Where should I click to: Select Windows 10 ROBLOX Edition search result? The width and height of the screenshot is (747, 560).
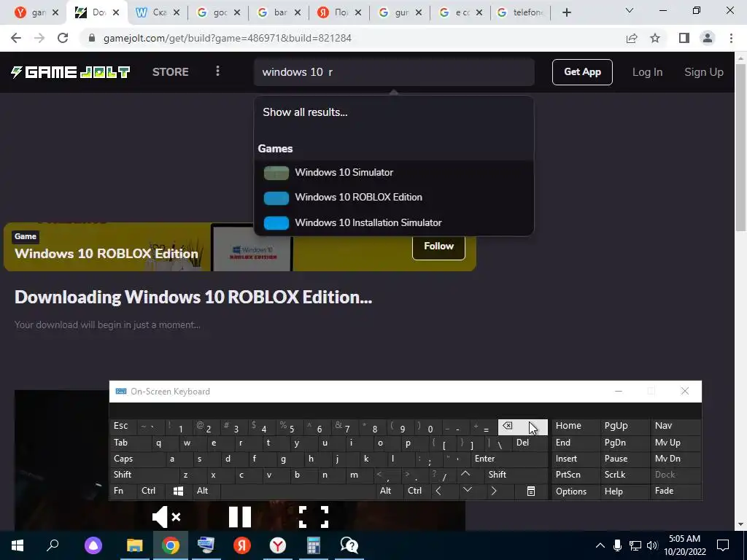394,197
